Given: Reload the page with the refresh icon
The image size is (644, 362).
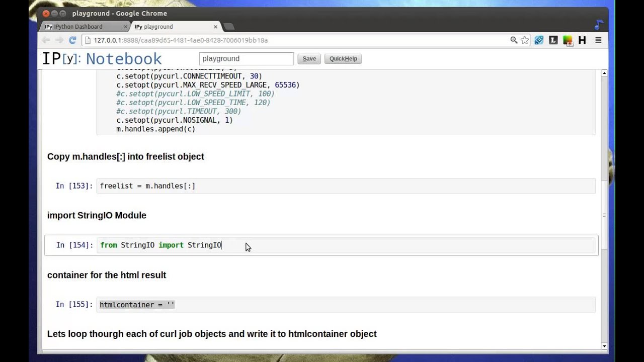Looking at the screenshot, I should coord(72,40).
